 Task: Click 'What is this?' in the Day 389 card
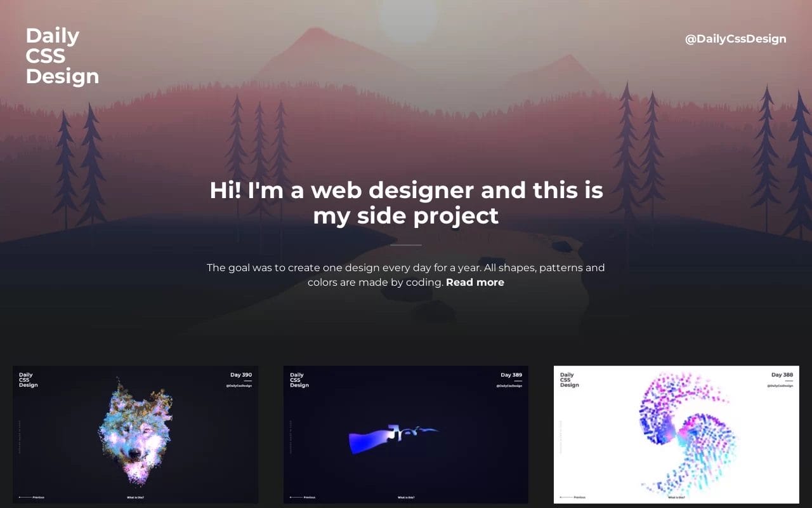406,497
